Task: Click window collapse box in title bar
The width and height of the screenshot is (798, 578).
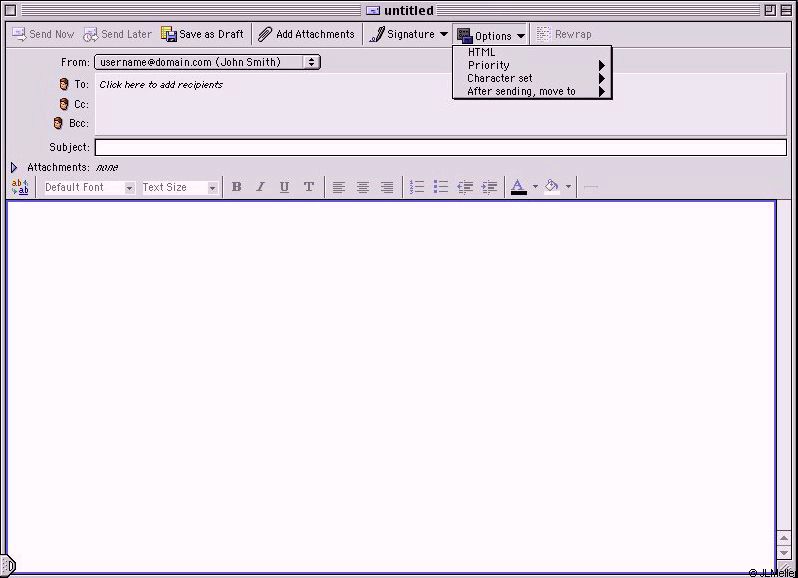Action: coord(786,10)
